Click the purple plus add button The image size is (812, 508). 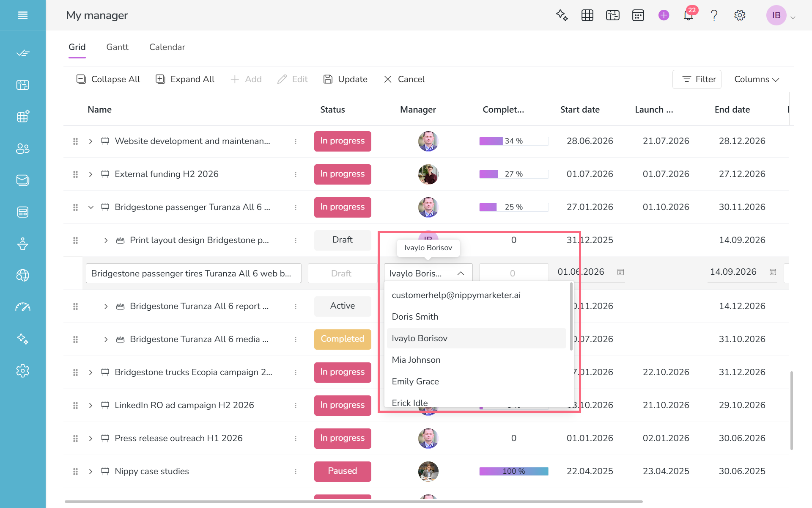pyautogui.click(x=664, y=15)
